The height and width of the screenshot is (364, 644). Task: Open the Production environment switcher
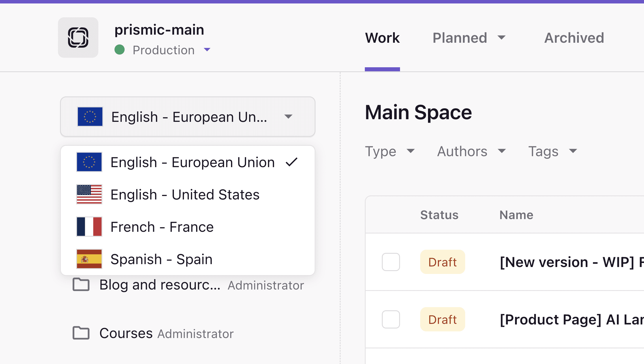pyautogui.click(x=163, y=50)
